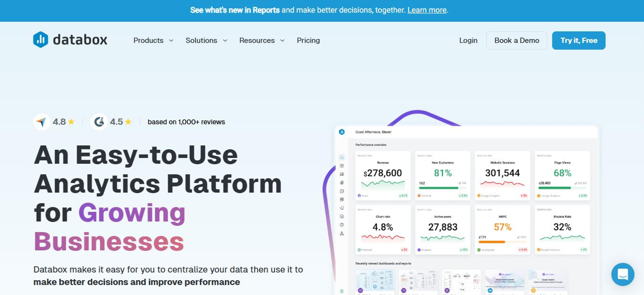644x295 pixels.
Task: Click 'based on 1,000+ reviews' text
Action: point(186,122)
